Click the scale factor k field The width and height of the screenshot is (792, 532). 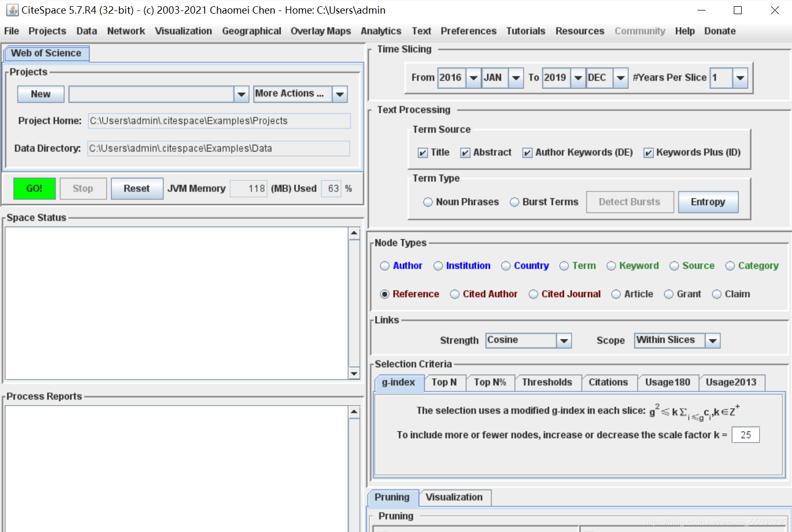coord(746,435)
